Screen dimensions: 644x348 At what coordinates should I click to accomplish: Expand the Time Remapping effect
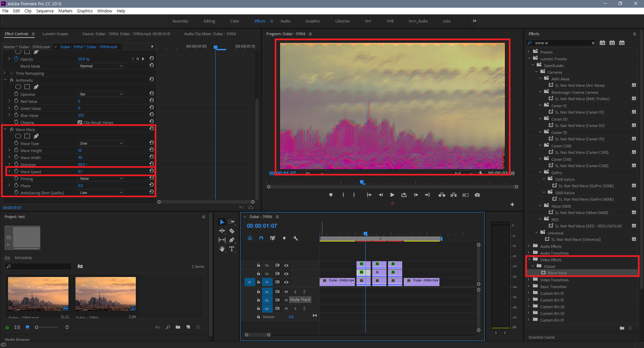5,73
